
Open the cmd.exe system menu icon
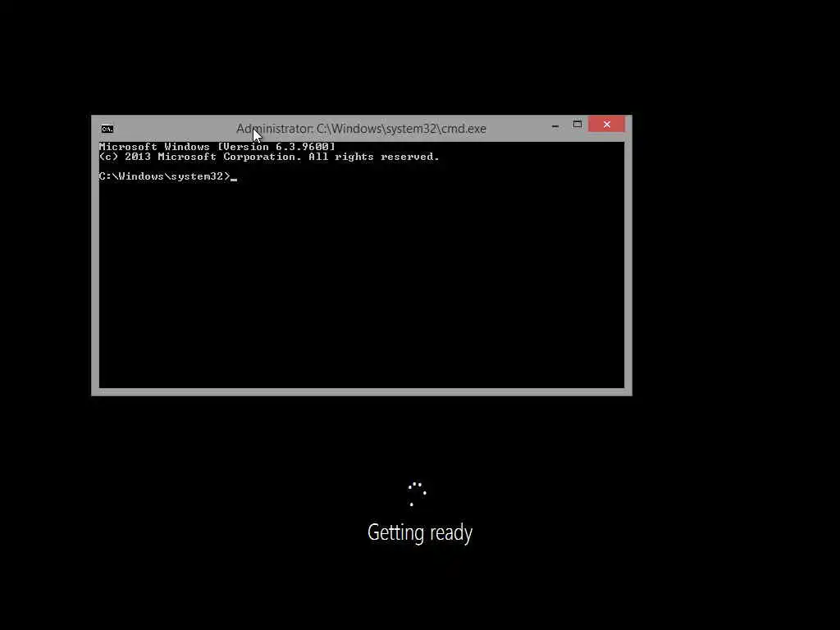tap(107, 129)
